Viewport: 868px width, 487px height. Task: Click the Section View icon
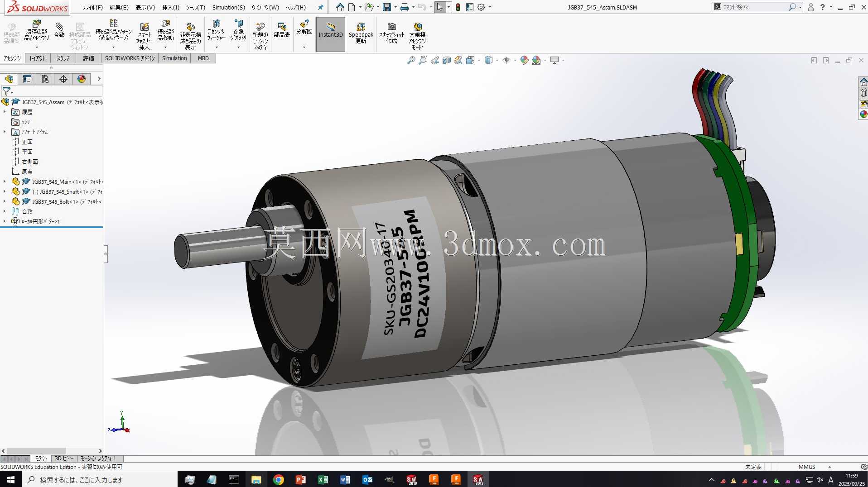[x=447, y=60]
